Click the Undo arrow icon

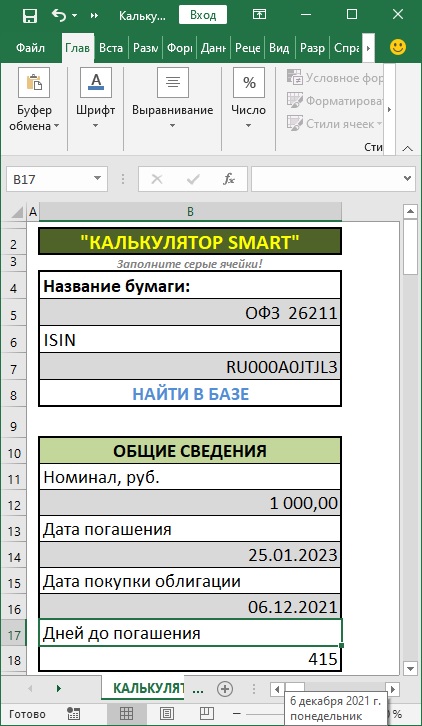tap(59, 15)
